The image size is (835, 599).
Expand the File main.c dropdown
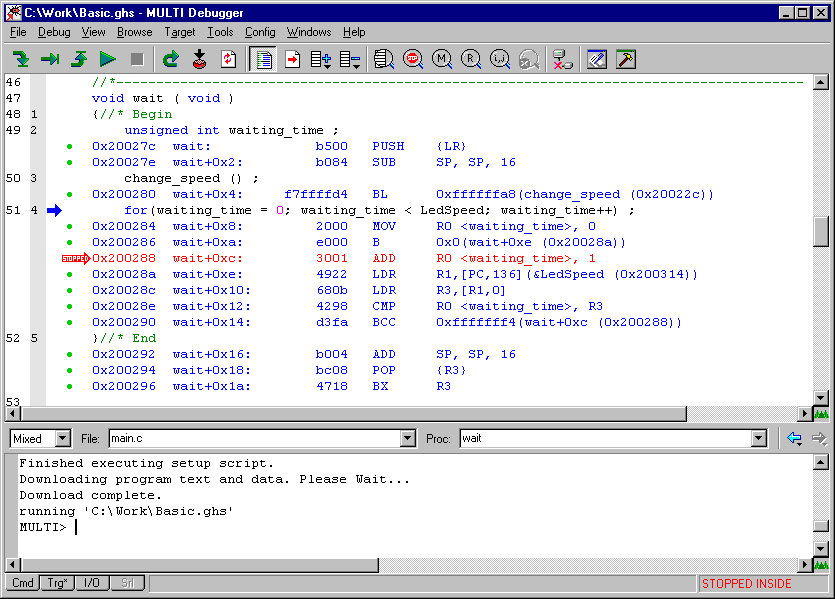click(x=407, y=438)
